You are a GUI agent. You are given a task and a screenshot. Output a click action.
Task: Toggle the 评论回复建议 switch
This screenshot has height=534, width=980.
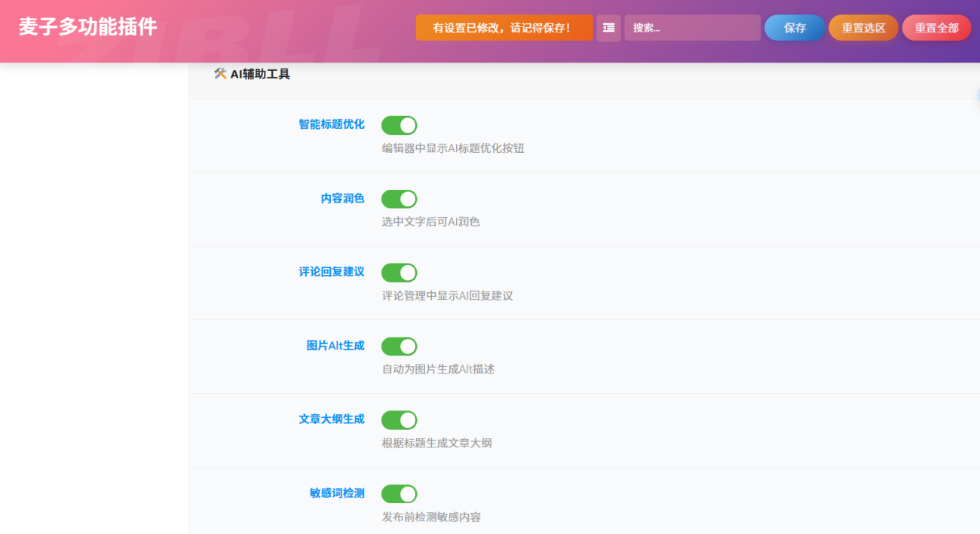399,273
